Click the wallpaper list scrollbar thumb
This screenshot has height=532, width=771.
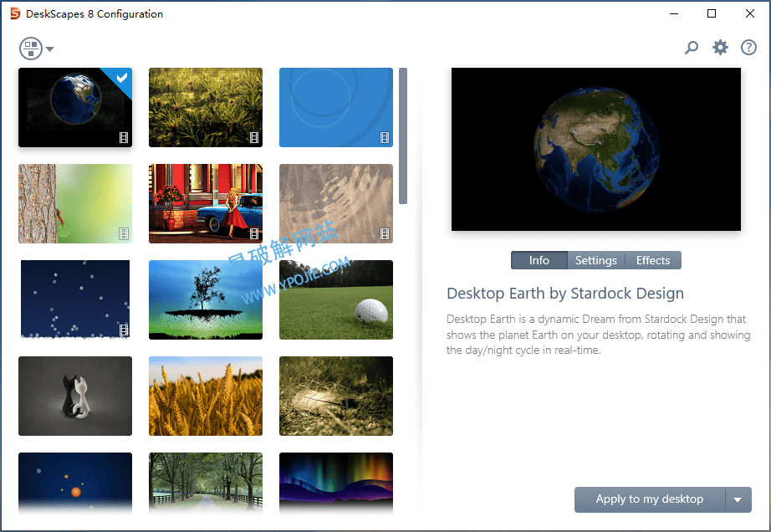tap(403, 136)
